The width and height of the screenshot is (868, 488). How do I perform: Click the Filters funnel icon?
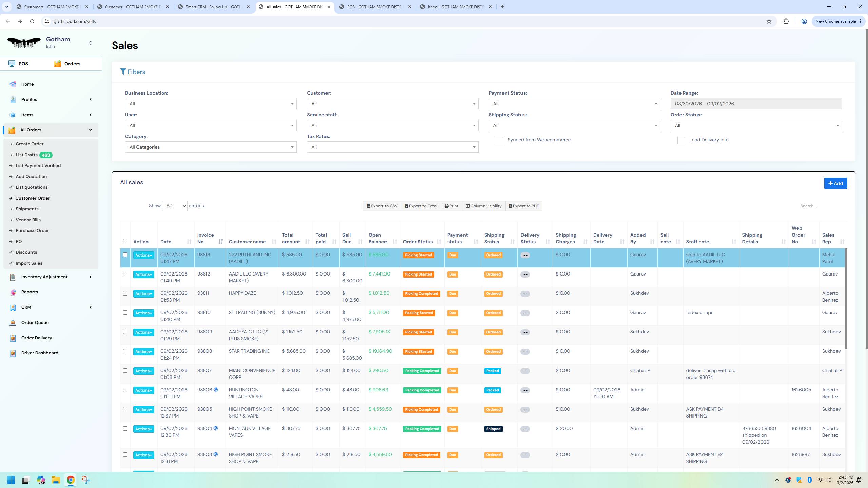pos(123,72)
